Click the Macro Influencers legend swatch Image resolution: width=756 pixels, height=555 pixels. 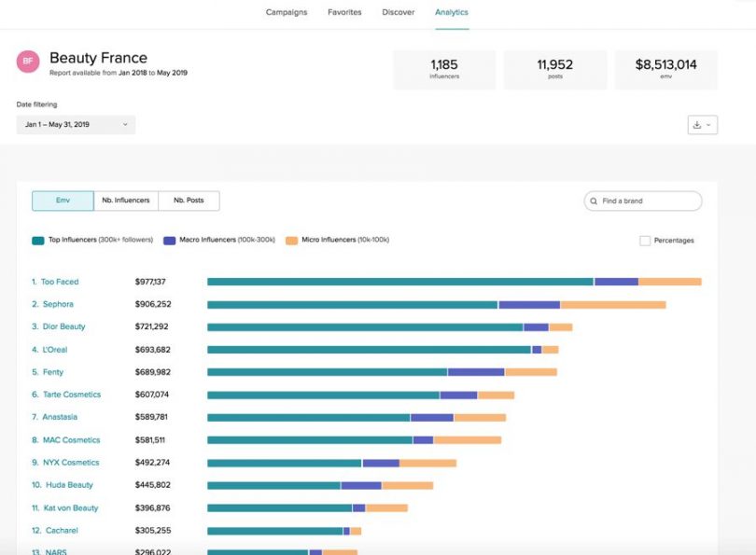tap(169, 241)
